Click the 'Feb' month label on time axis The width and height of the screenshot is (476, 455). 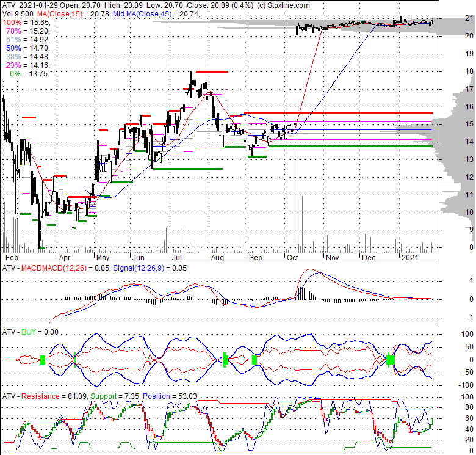(x=12, y=258)
